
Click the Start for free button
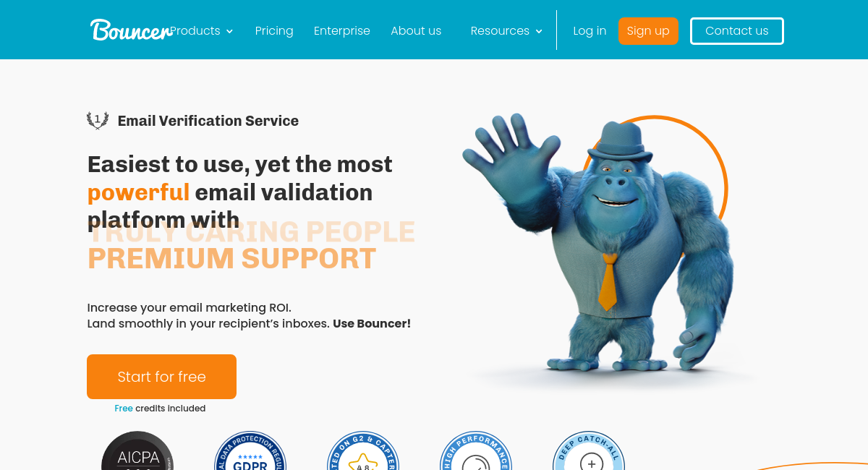[161, 377]
